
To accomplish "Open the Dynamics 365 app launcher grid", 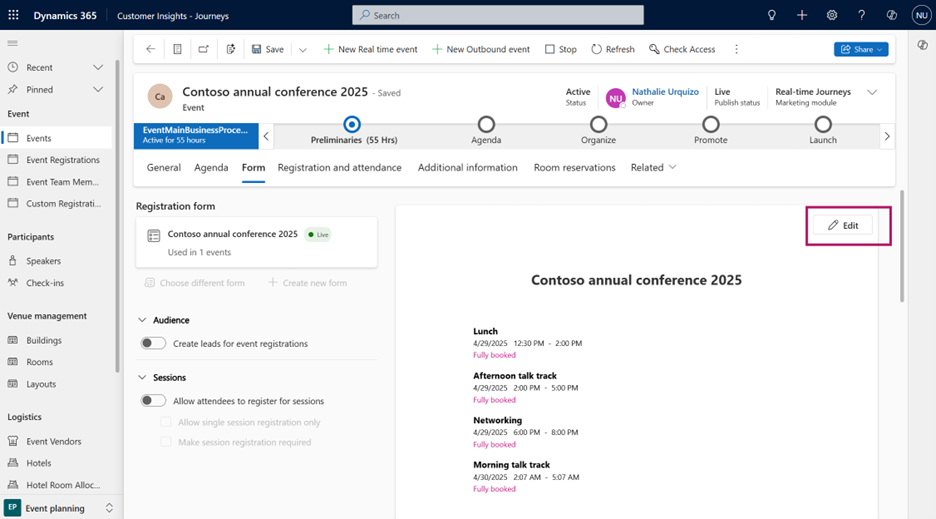I will tap(13, 16).
